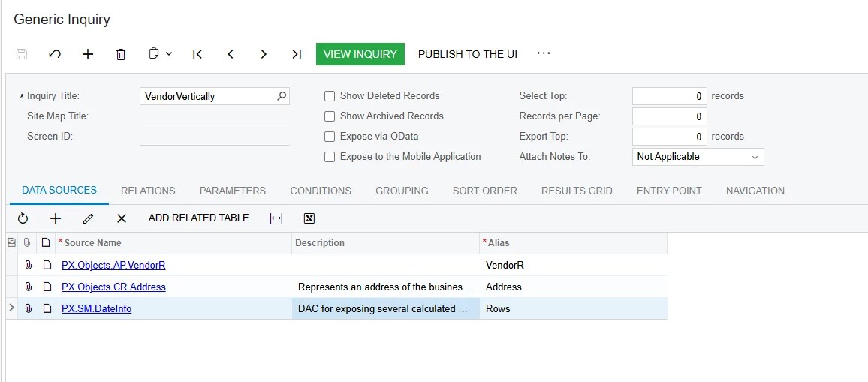
Task: Click the 'Represents an address' description cell
Action: 385,287
